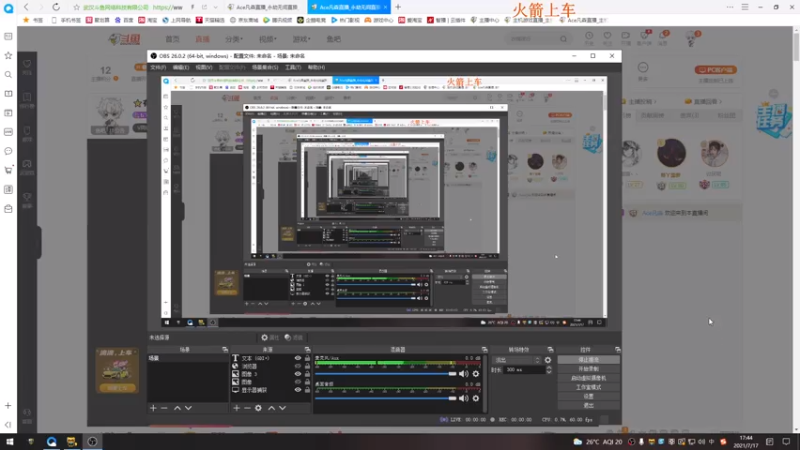Click the desktop audio volume slider
The width and height of the screenshot is (800, 450).
point(386,398)
